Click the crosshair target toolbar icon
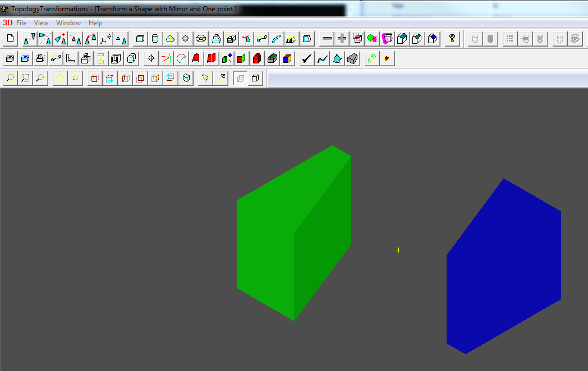The height and width of the screenshot is (371, 588). point(150,58)
